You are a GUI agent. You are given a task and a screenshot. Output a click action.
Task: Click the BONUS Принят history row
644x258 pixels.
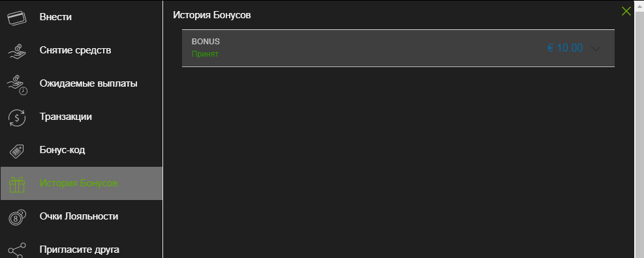point(398,48)
